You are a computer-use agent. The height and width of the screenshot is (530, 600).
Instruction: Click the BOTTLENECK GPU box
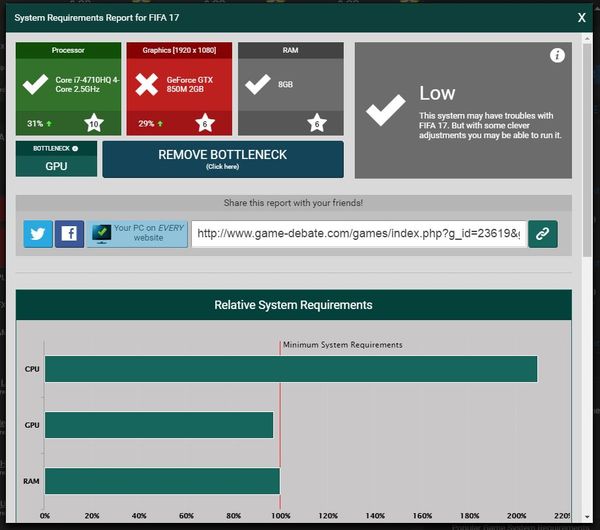[x=56, y=159]
